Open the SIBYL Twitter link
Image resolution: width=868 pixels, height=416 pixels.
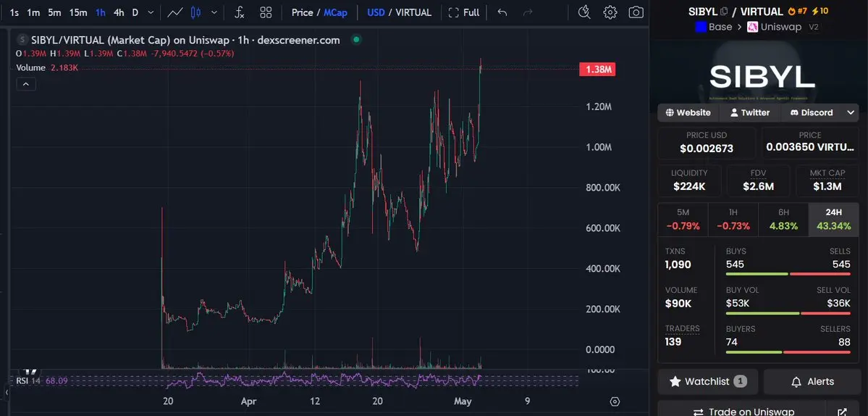(x=749, y=112)
